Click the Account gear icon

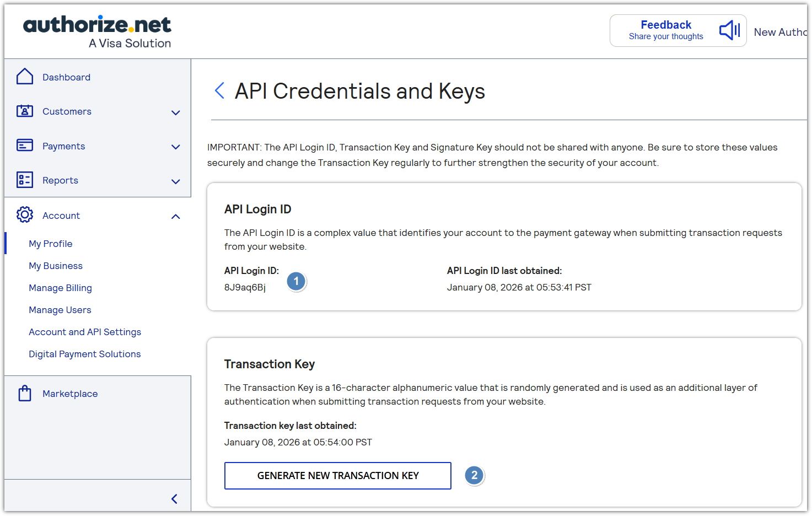click(25, 215)
